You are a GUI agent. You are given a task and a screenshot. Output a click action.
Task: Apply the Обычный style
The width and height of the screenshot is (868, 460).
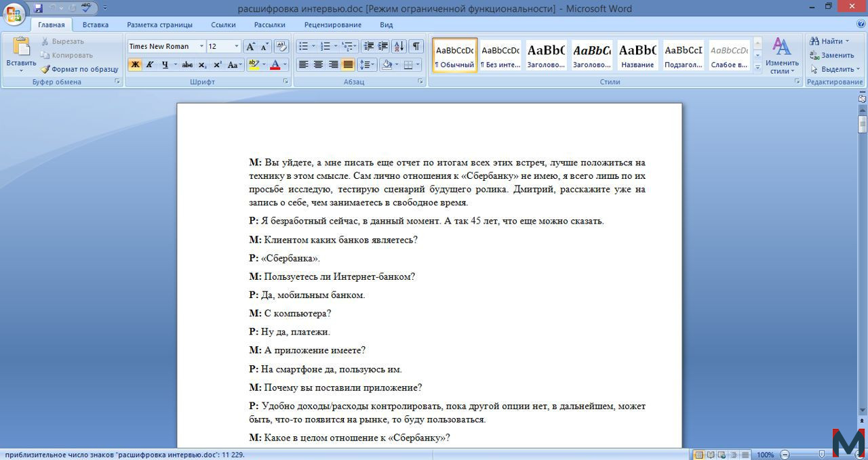pyautogui.click(x=455, y=55)
